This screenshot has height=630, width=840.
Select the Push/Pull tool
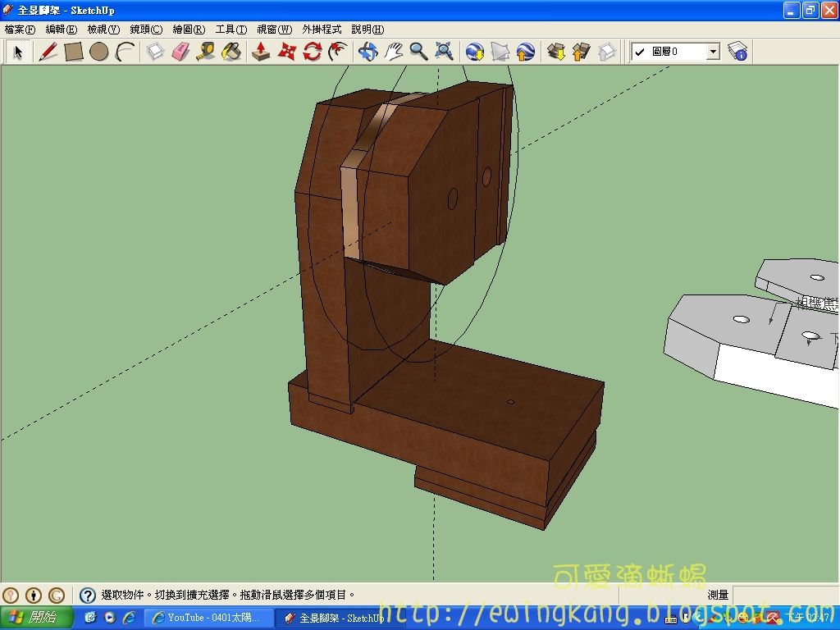[261, 52]
